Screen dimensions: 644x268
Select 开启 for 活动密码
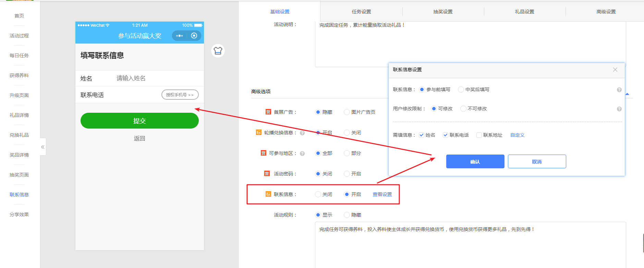(x=347, y=174)
